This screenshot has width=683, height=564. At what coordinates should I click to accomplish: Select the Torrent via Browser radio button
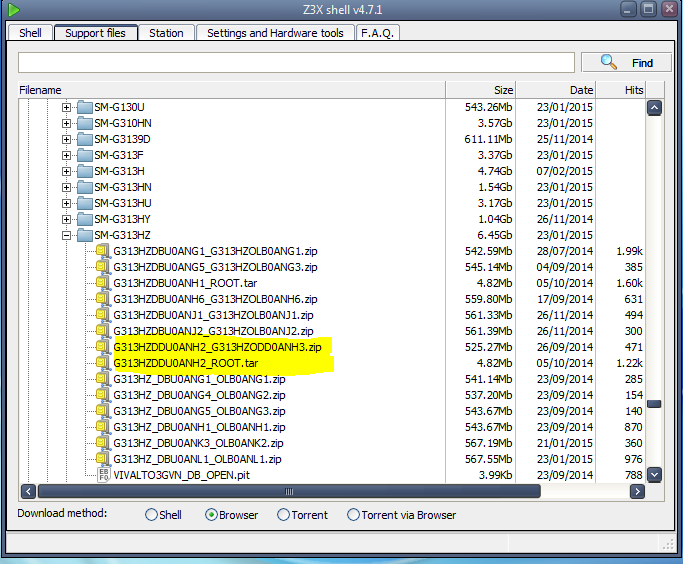point(353,515)
